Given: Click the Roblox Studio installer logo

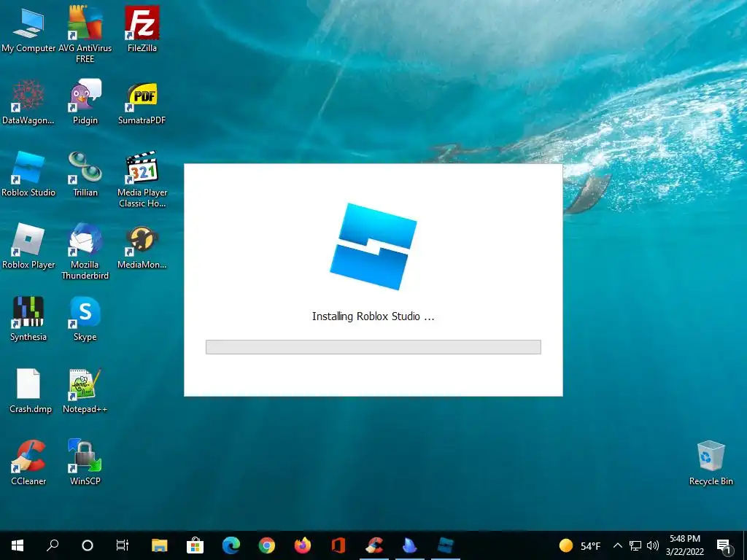Looking at the screenshot, I should (373, 246).
